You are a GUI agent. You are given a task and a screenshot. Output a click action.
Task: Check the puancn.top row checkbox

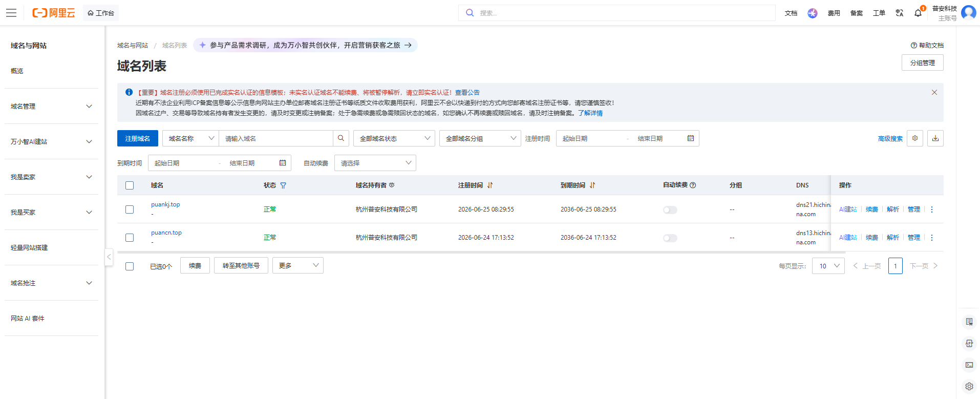[130, 238]
